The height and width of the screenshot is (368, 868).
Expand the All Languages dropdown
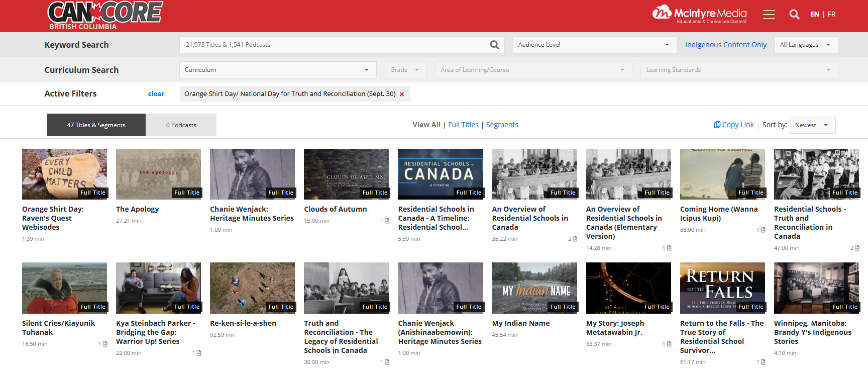coord(805,45)
